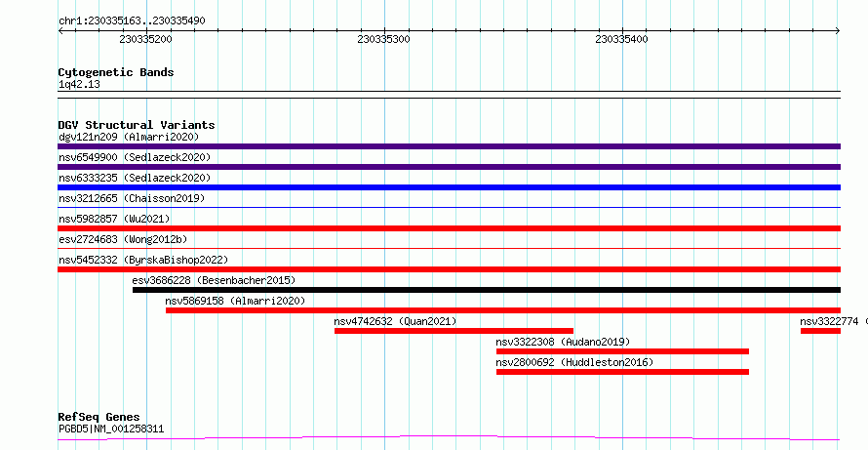The height and width of the screenshot is (450, 868).
Task: Select the red bar under nsv2800692 (Huddleston2016)
Action: coord(623,372)
